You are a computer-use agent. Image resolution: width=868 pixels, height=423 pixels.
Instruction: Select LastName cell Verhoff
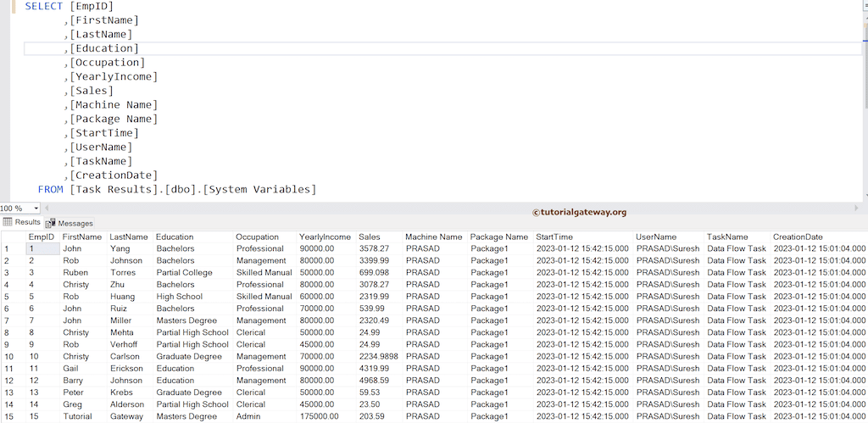[x=130, y=344]
